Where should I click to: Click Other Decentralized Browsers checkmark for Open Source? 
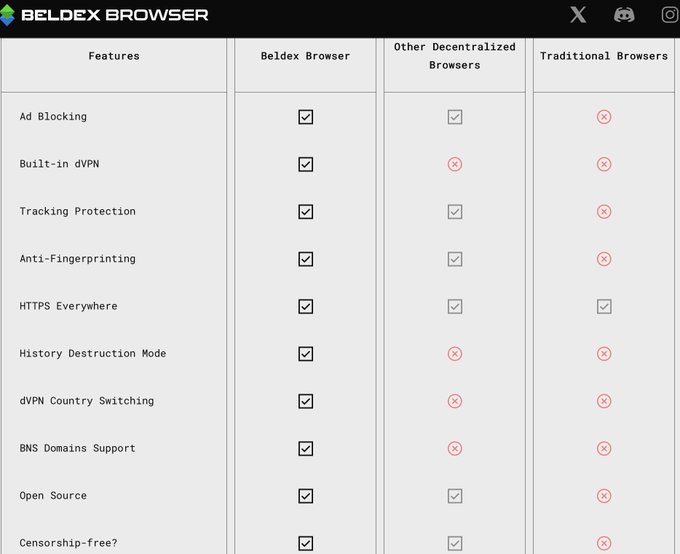click(x=455, y=496)
